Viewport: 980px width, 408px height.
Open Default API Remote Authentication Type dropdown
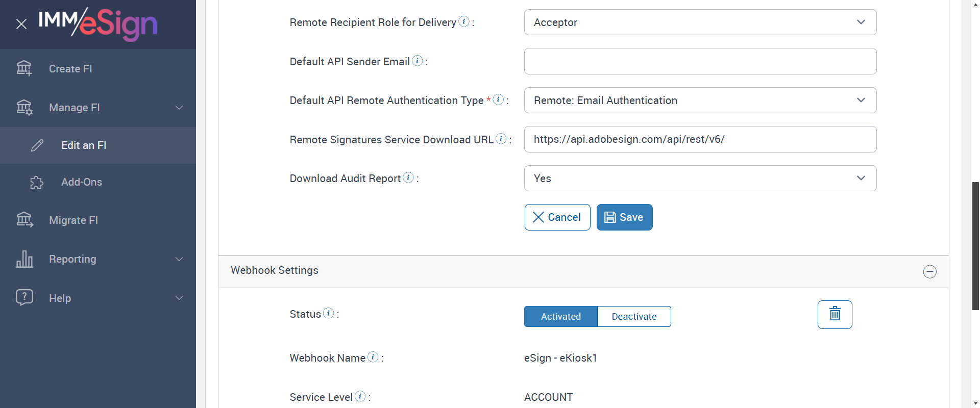700,100
